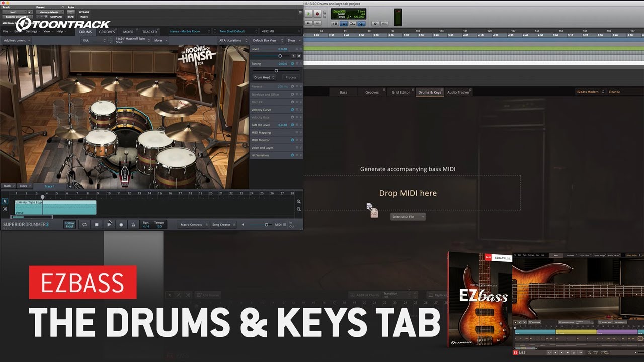Screen dimensions: 644x362
Task: Switch to the DRUMS tab
Action: tap(86, 32)
